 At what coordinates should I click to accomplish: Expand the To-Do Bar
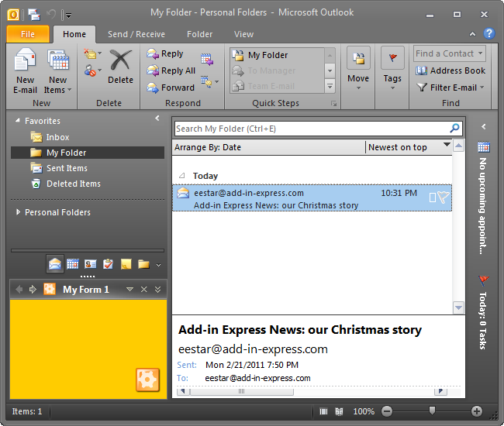tap(484, 126)
